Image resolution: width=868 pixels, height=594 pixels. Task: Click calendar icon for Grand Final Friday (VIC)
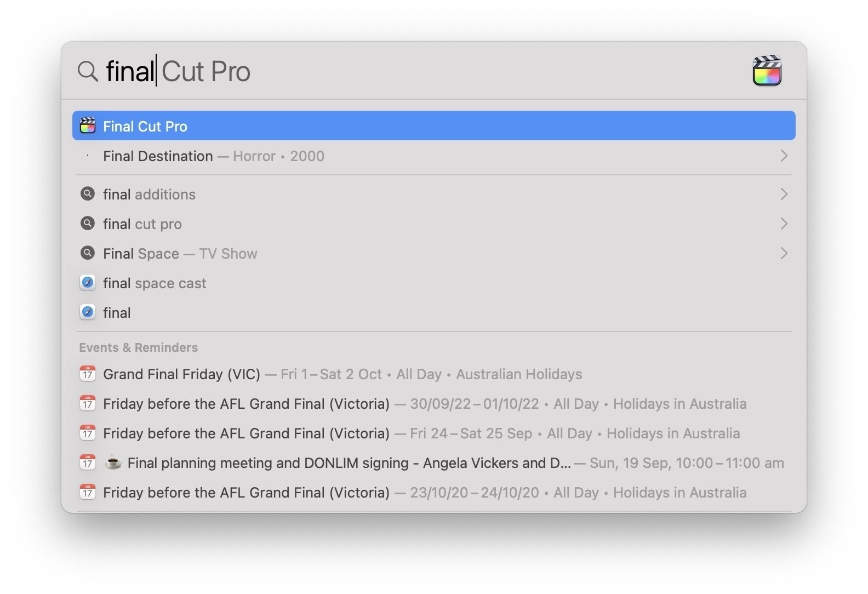tap(88, 374)
